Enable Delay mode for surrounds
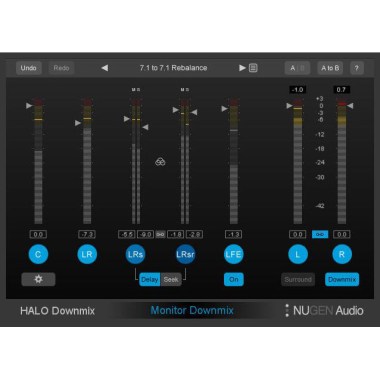This screenshot has height=380, width=380. (x=150, y=279)
